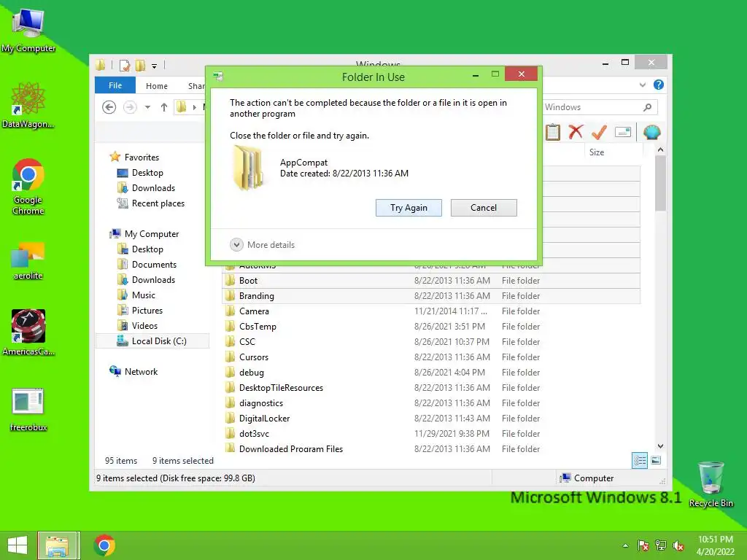Image resolution: width=747 pixels, height=560 pixels.
Task: Open AmericasCa... desktop shortcut
Action: pos(28,332)
